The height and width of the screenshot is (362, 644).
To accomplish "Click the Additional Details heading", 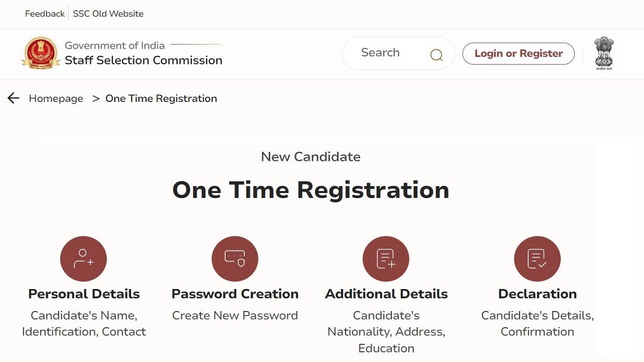I will (386, 294).
